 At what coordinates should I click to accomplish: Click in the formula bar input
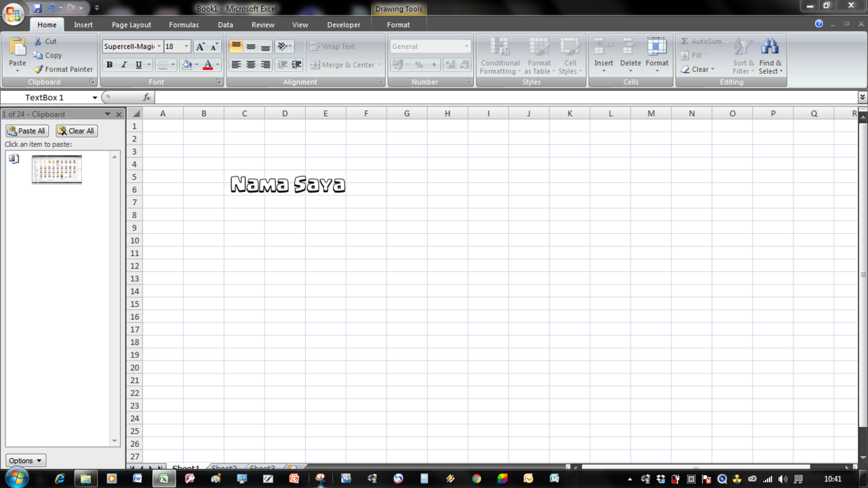[x=505, y=98]
